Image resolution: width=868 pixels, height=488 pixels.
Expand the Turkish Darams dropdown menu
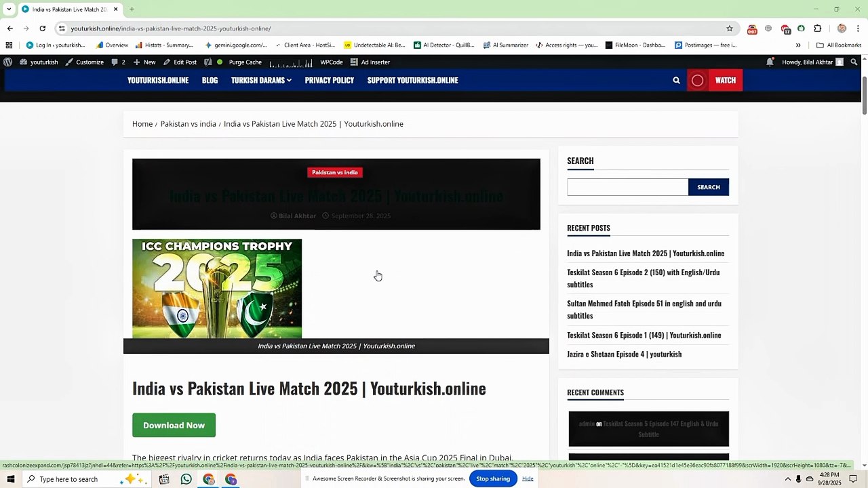tap(261, 80)
